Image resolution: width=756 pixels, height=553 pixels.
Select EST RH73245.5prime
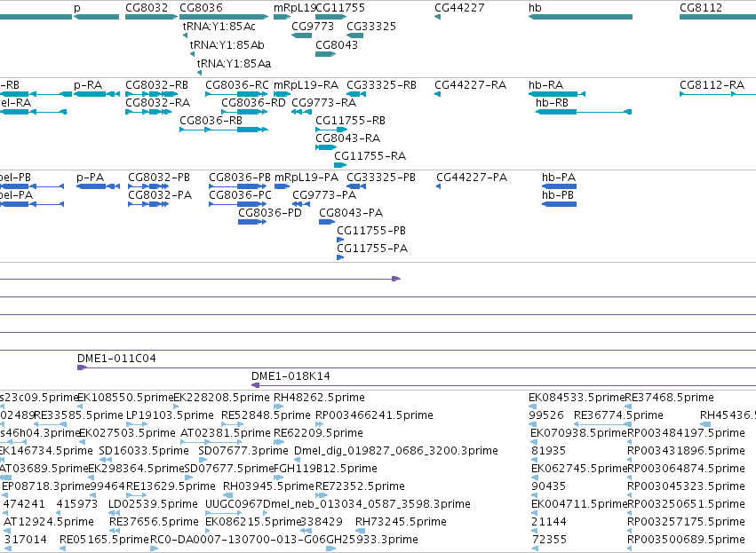[401, 522]
